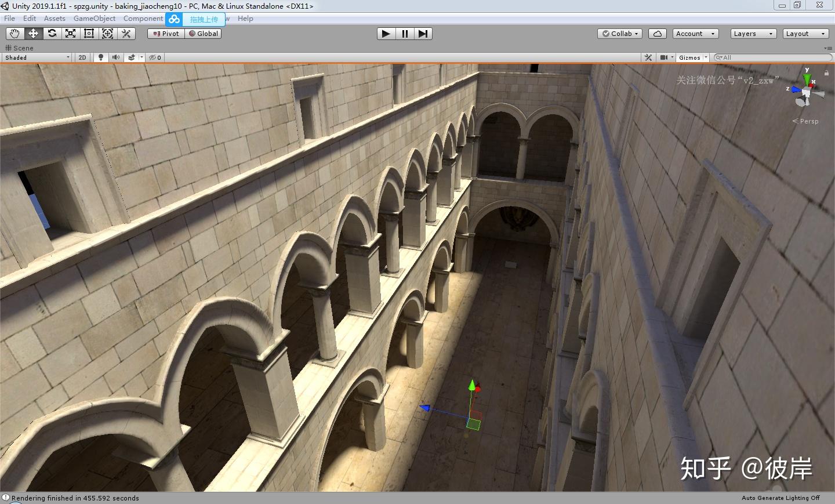The image size is (835, 504).
Task: Expand the Layers dropdown
Action: click(x=753, y=34)
